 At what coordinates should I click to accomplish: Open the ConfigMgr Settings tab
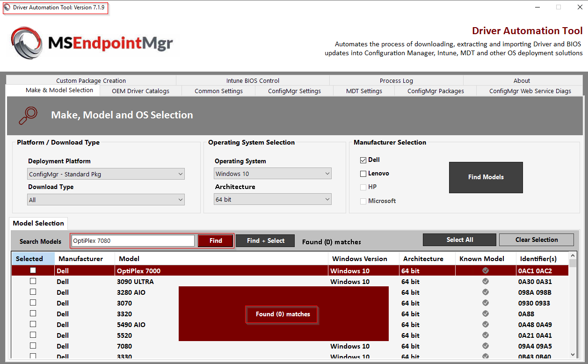point(294,91)
